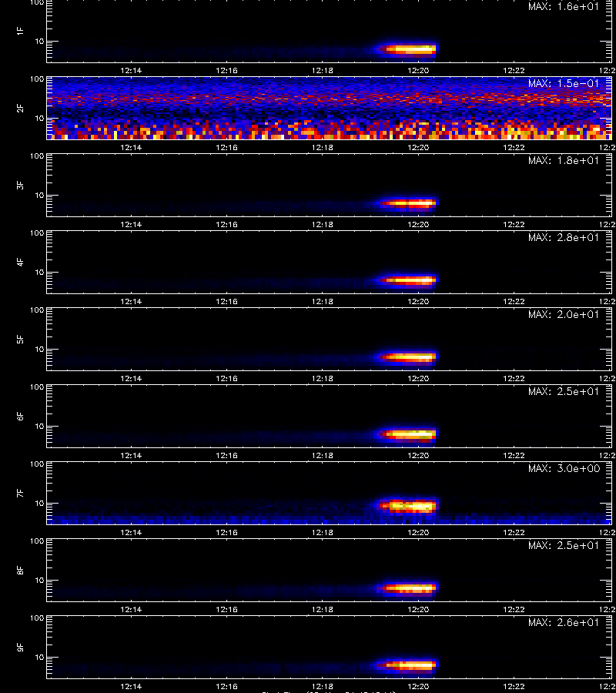Click the '10' y-axis label of the 7F panel

point(39,504)
